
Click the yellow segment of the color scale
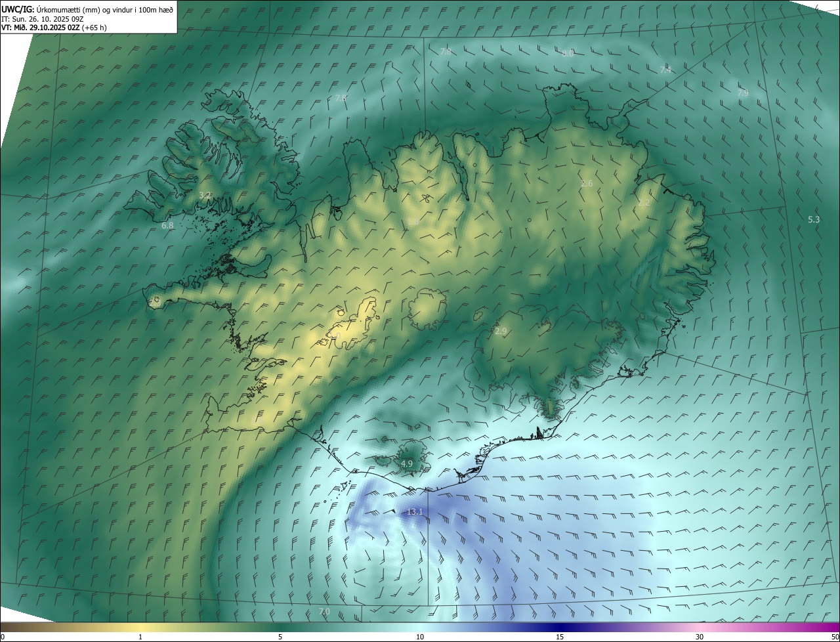[x=140, y=627]
